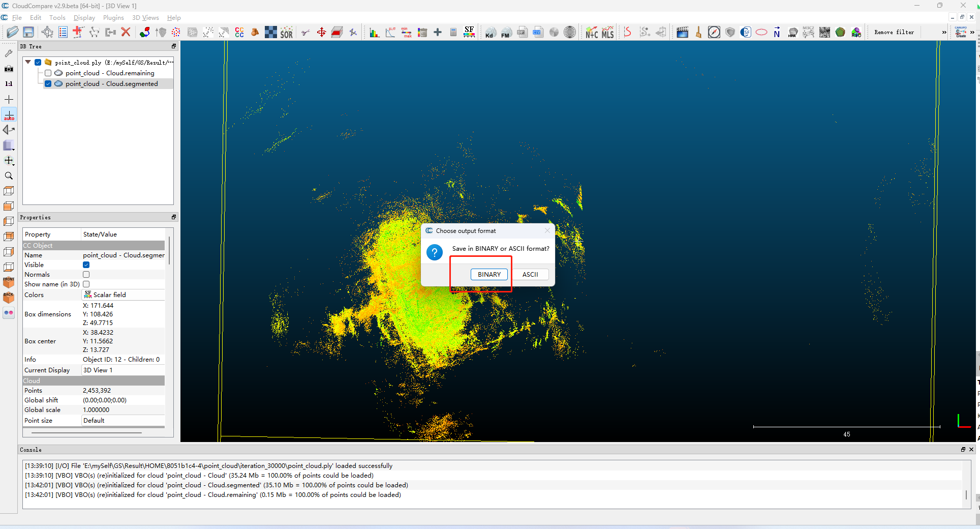
Task: Click the Save file toolbar icon
Action: [x=28, y=32]
